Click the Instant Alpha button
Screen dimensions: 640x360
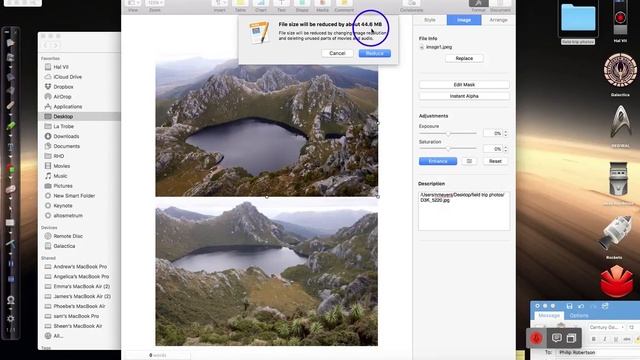click(464, 96)
